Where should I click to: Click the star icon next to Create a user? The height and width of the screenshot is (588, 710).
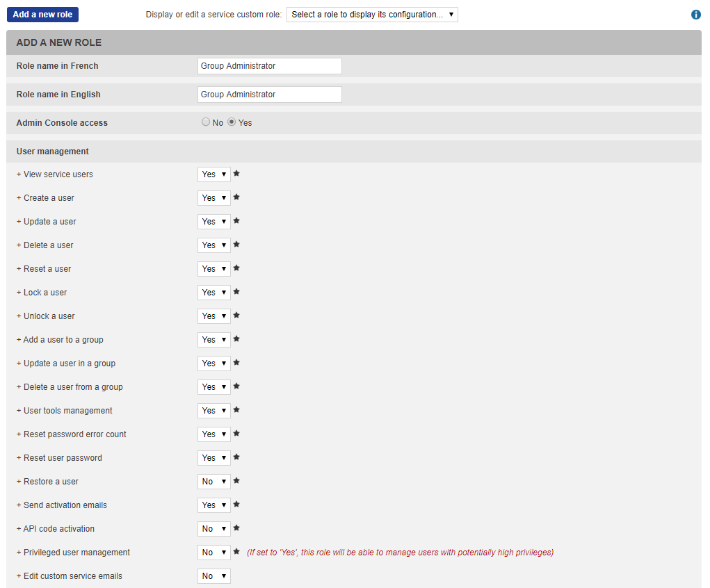coord(236,197)
